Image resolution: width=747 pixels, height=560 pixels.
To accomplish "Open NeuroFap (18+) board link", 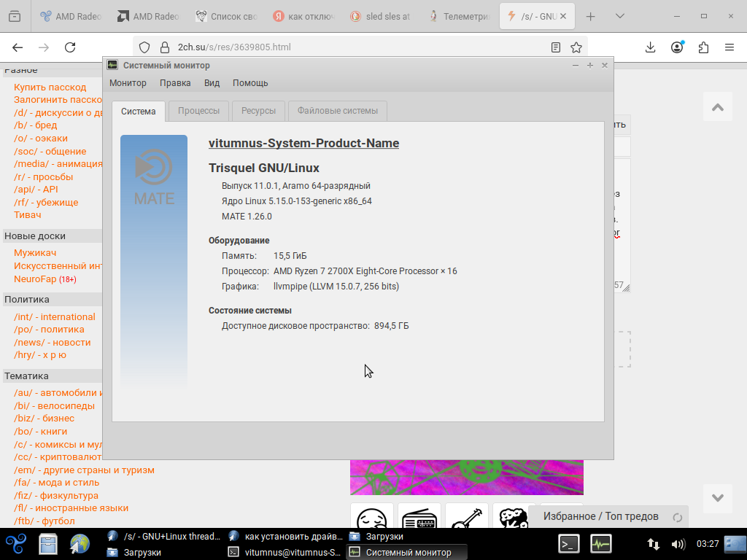I will pyautogui.click(x=44, y=279).
